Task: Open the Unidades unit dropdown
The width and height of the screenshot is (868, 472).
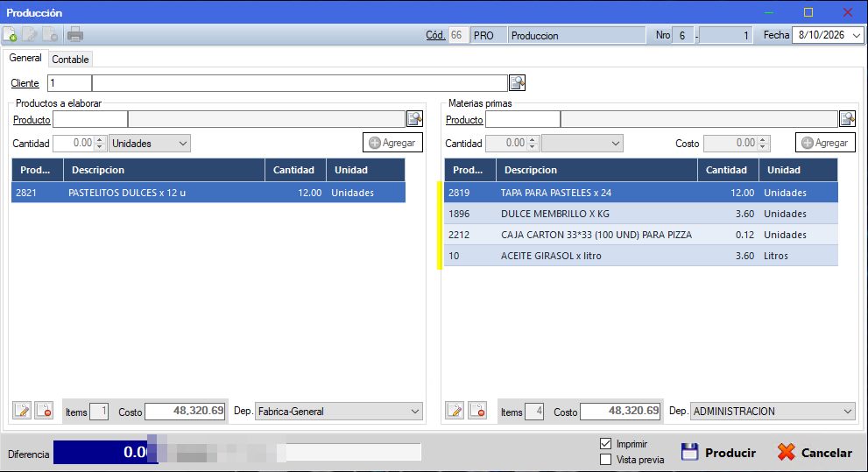Action: pyautogui.click(x=150, y=144)
